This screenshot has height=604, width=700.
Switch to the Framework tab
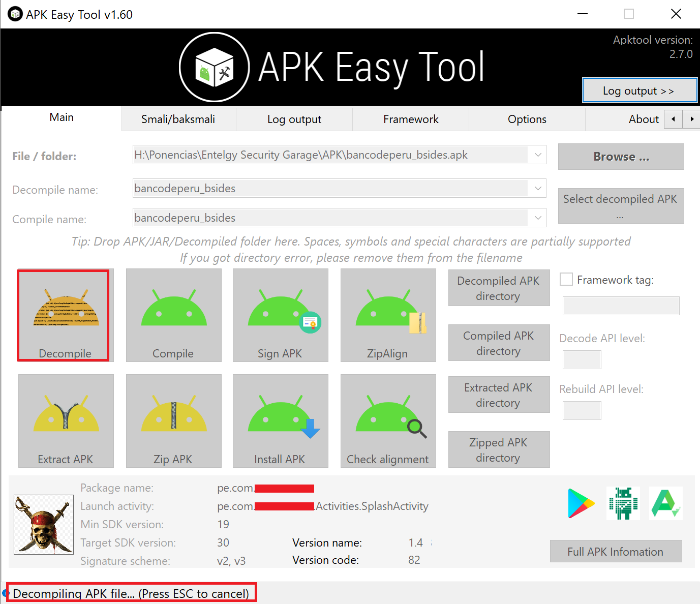(411, 119)
